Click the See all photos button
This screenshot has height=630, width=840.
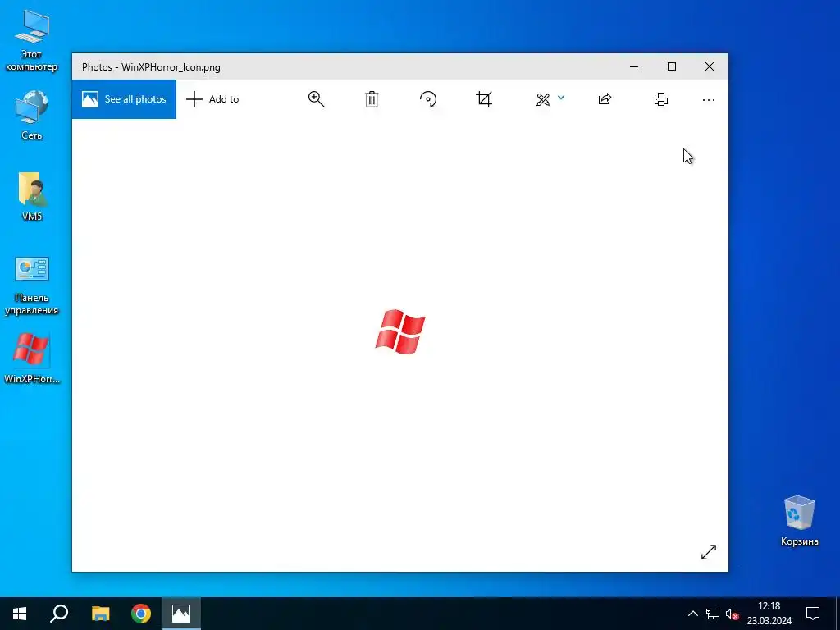click(x=124, y=99)
